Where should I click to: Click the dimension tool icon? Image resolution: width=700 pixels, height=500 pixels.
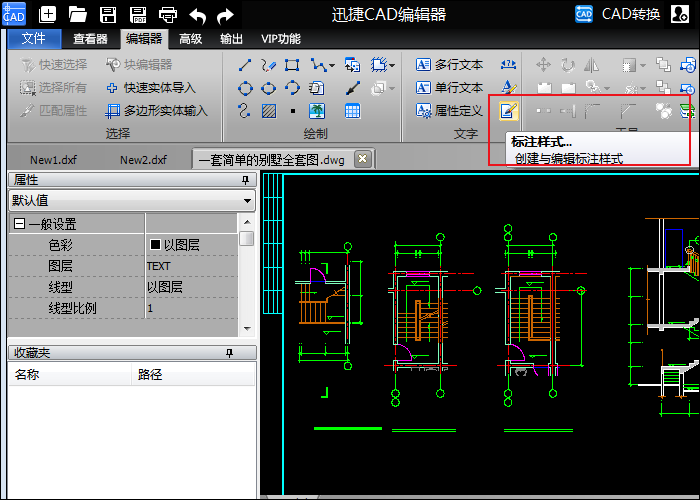(x=508, y=65)
